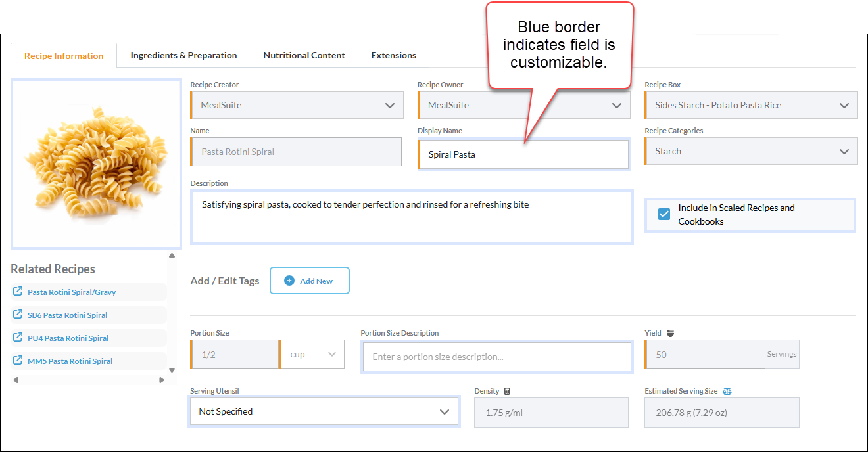Image resolution: width=868 pixels, height=452 pixels.
Task: Click the Servings unit label
Action: 782,354
